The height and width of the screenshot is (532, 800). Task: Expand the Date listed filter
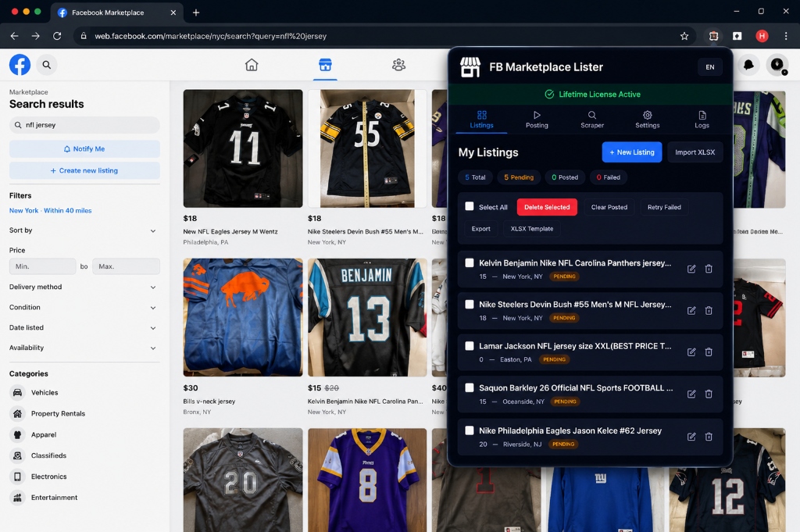pos(84,328)
